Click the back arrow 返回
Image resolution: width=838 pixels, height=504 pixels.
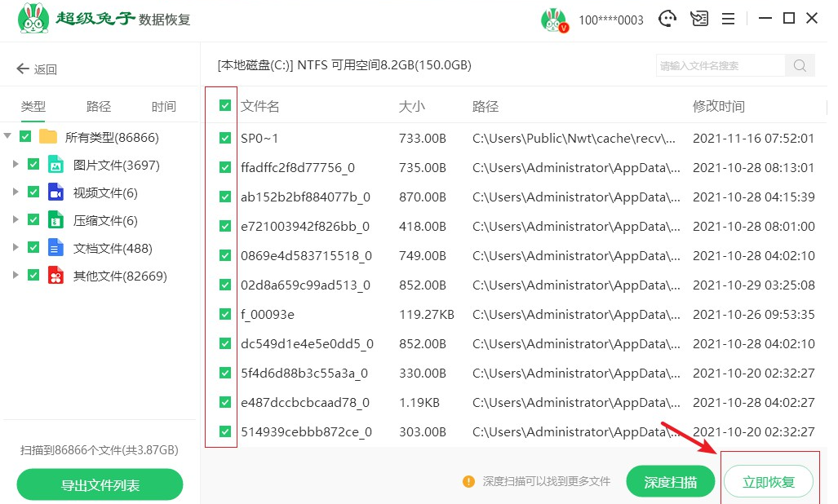(37, 69)
